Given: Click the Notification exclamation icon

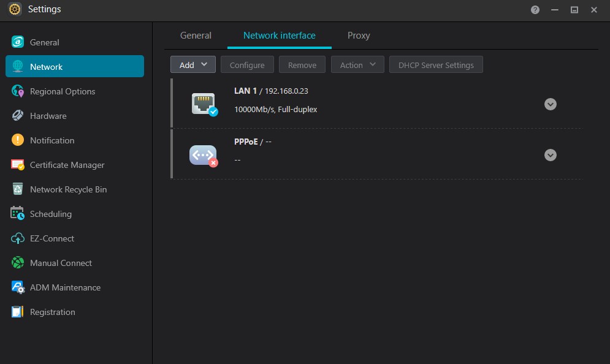Looking at the screenshot, I should pos(18,140).
